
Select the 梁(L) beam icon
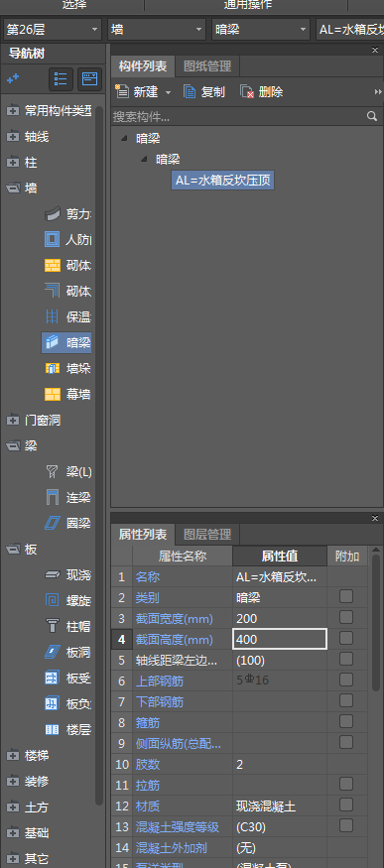52,471
